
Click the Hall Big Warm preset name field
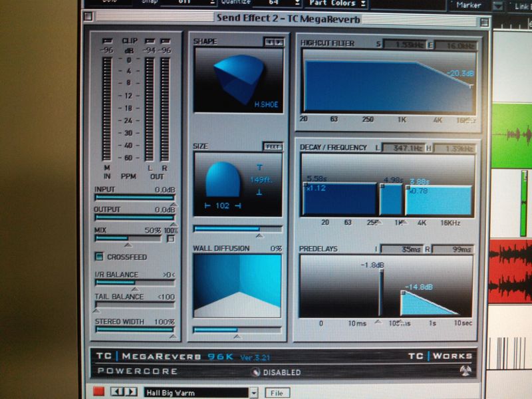pos(196,393)
